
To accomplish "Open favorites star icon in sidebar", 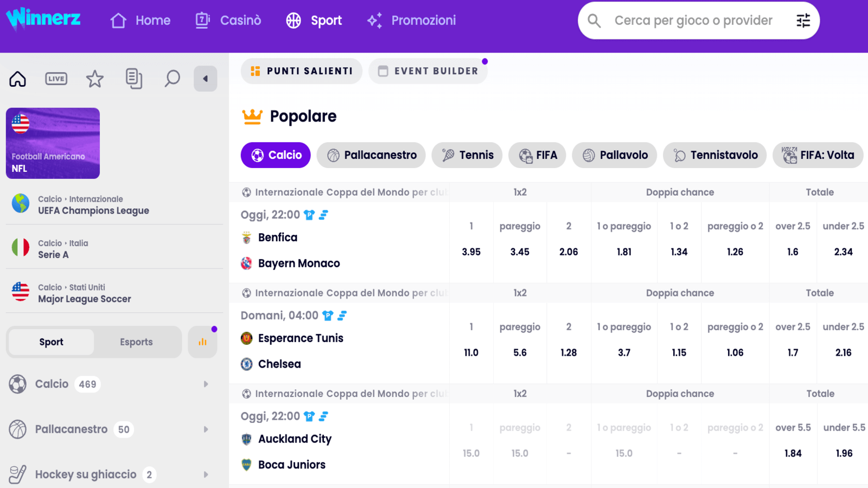I will coord(95,79).
